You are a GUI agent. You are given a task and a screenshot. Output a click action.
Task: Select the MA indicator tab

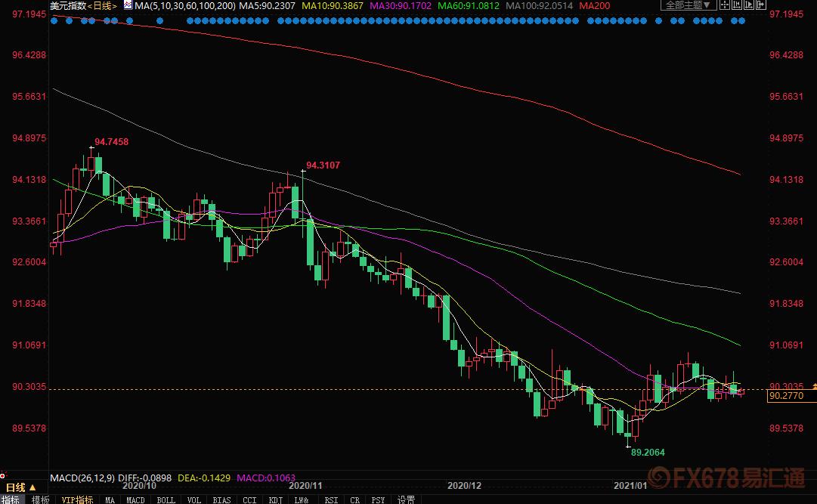[110, 499]
